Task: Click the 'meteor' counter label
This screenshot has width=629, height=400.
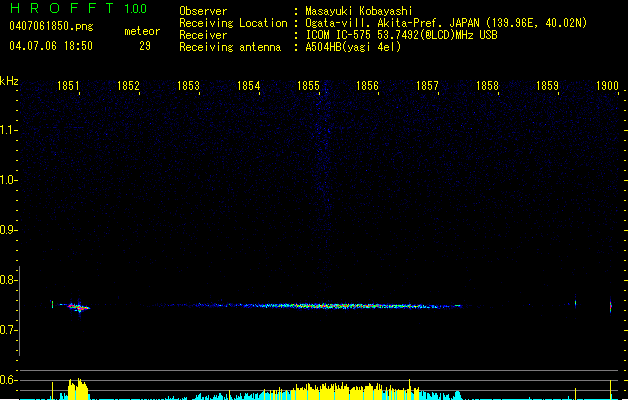Action: tap(142, 31)
